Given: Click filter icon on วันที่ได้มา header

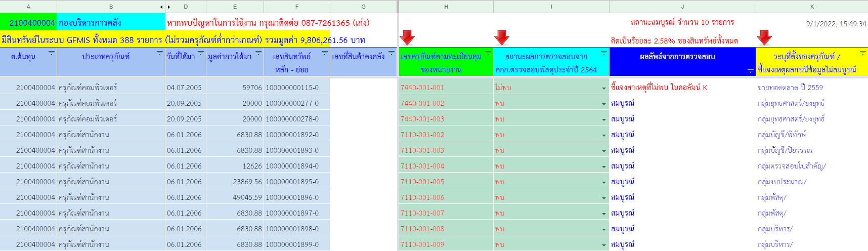Looking at the screenshot, I should click(x=201, y=53).
